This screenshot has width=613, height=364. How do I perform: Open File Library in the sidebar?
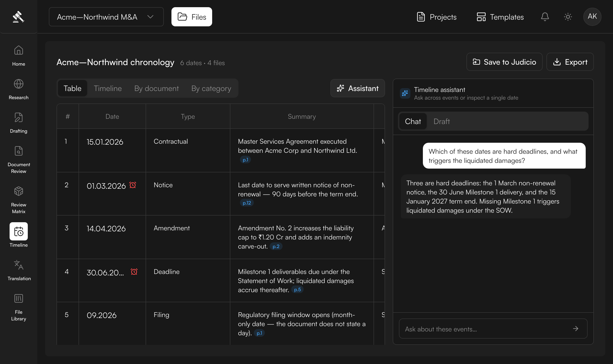tap(19, 307)
